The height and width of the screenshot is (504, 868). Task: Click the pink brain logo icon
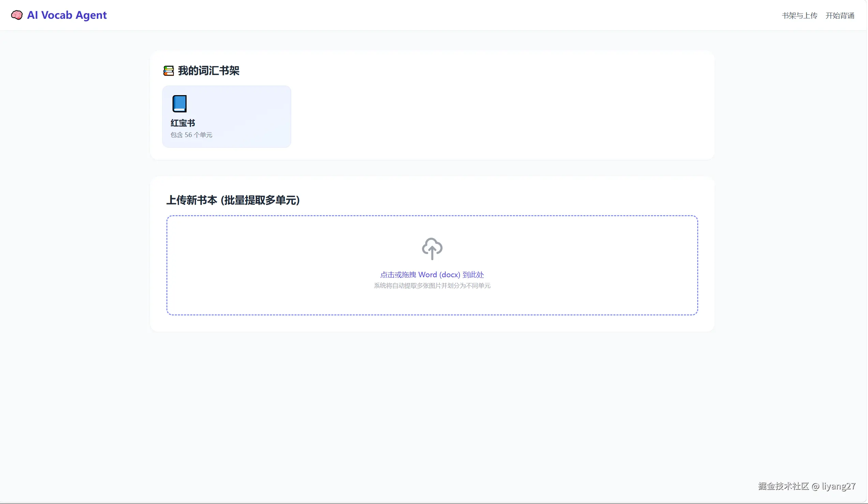coord(17,15)
